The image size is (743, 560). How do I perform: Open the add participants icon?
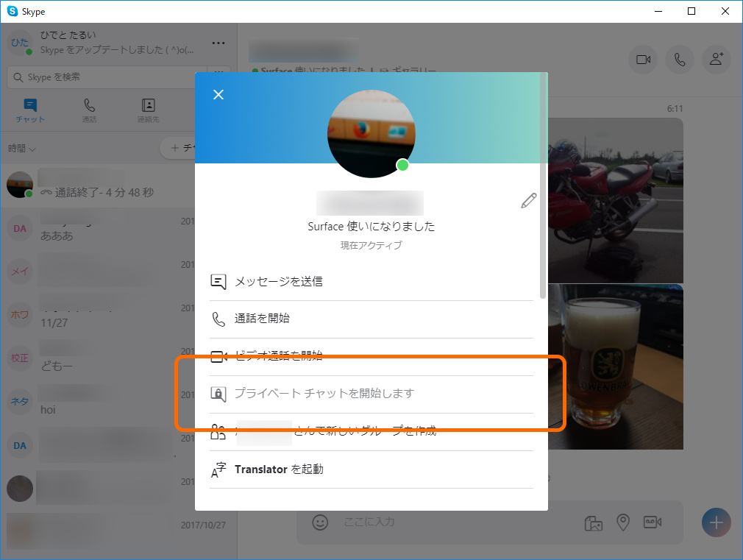click(716, 60)
